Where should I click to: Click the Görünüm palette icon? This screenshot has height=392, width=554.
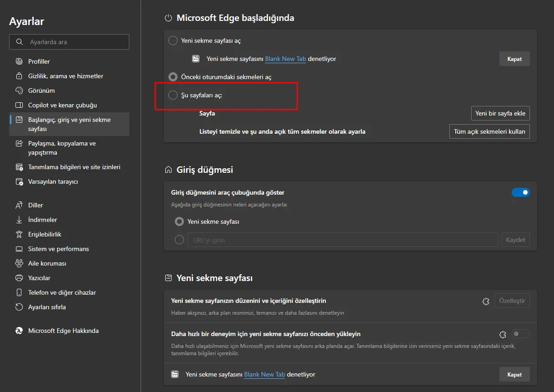(19, 90)
